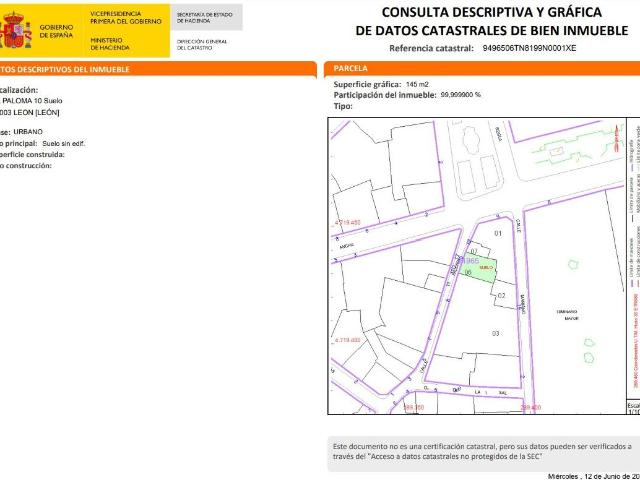Click parcel 01 on the cadastral map
This screenshot has height=480, width=640.
click(499, 233)
